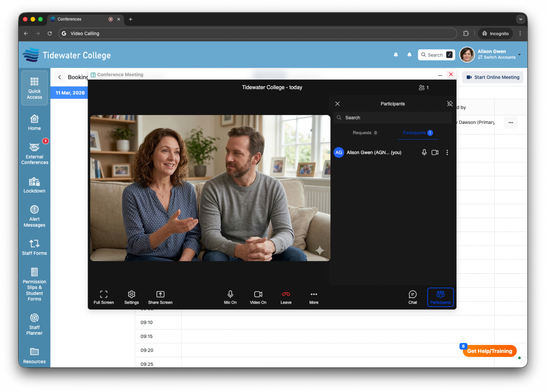Switch to the Requests tab

(365, 133)
